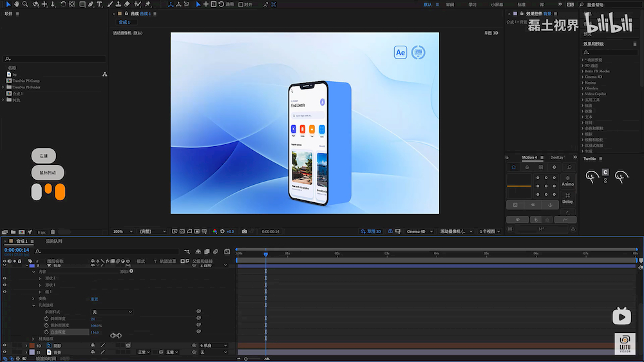The height and width of the screenshot is (362, 644).
Task: Toggle stopwatch for extrusion depth (凸出深度)
Action: (x=46, y=332)
